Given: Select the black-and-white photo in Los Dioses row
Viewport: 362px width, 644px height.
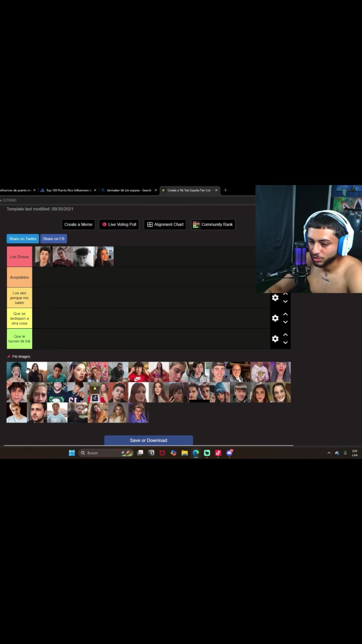Looking at the screenshot, I should pyautogui.click(x=83, y=257).
